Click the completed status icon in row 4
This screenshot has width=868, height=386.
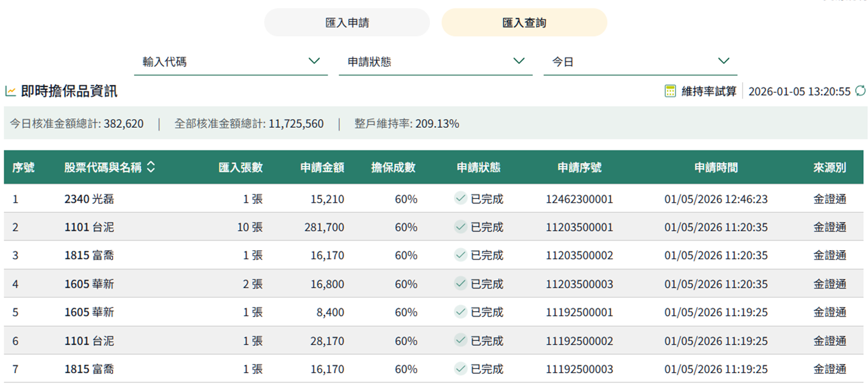(460, 284)
